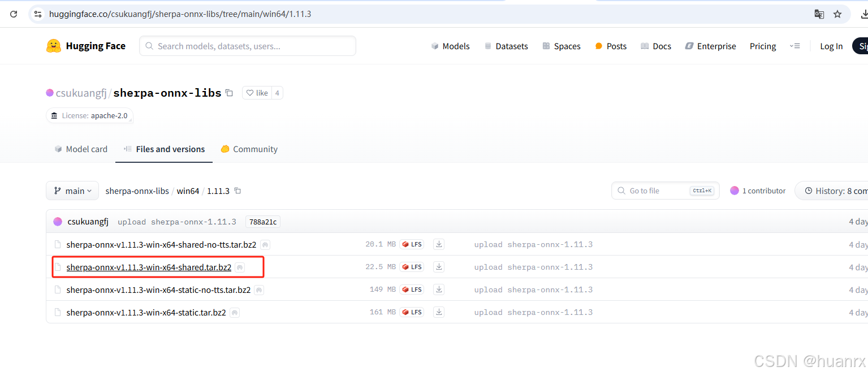Image resolution: width=868 pixels, height=376 pixels.
Task: Click the security scan icon next to shared-no-tts.tar.bz2
Action: [265, 245]
